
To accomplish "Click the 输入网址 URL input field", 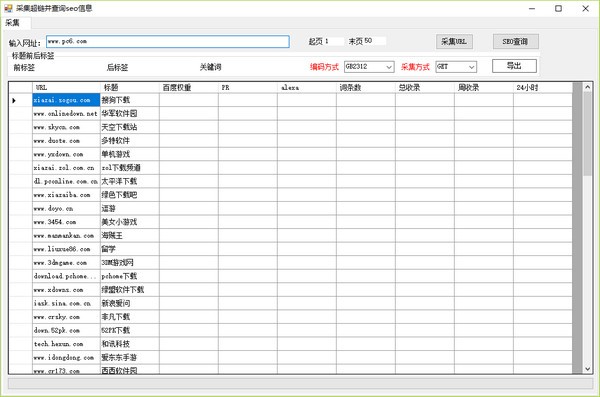I will (x=168, y=41).
